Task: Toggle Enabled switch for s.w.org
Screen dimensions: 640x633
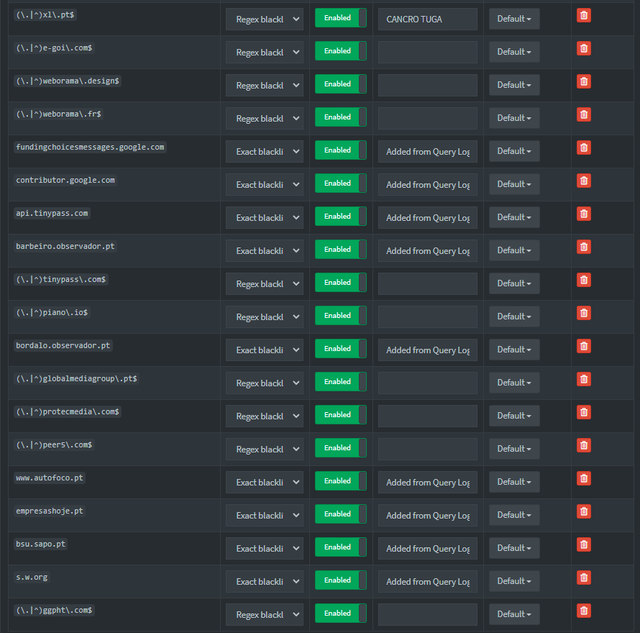Action: (x=341, y=580)
